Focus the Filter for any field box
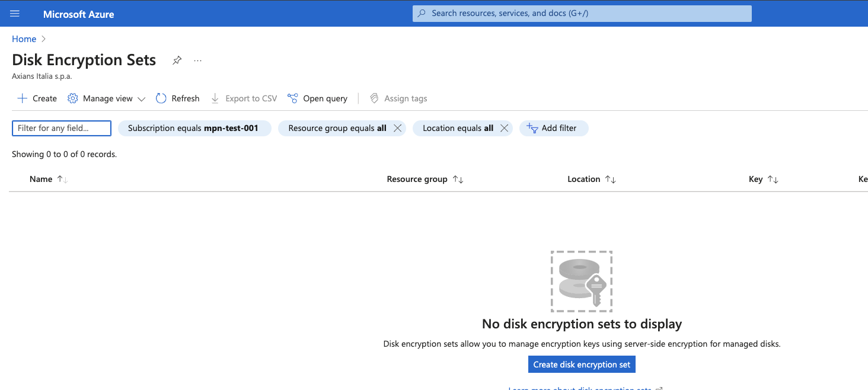This screenshot has width=868, height=390. tap(62, 128)
